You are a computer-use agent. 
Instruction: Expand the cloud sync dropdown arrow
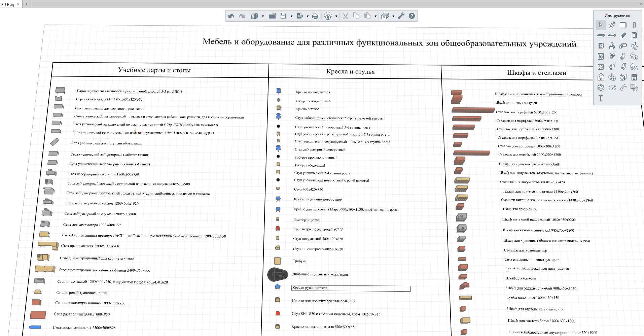(336, 16)
